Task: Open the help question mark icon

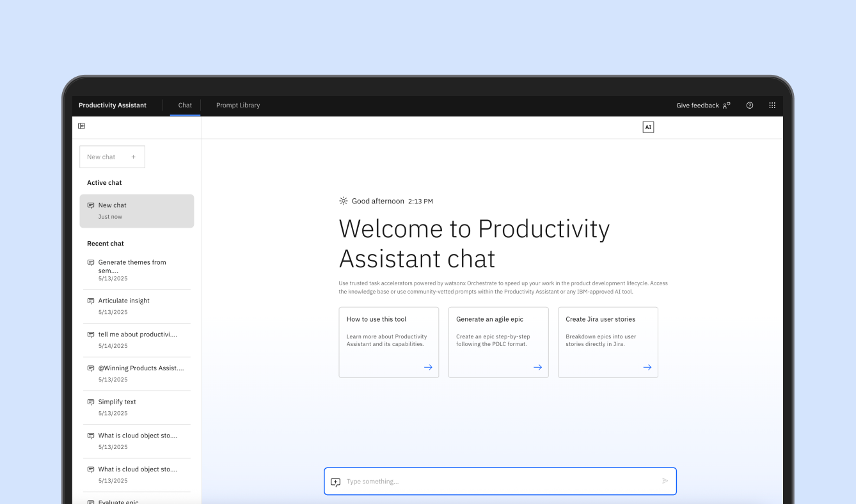Action: pos(750,106)
